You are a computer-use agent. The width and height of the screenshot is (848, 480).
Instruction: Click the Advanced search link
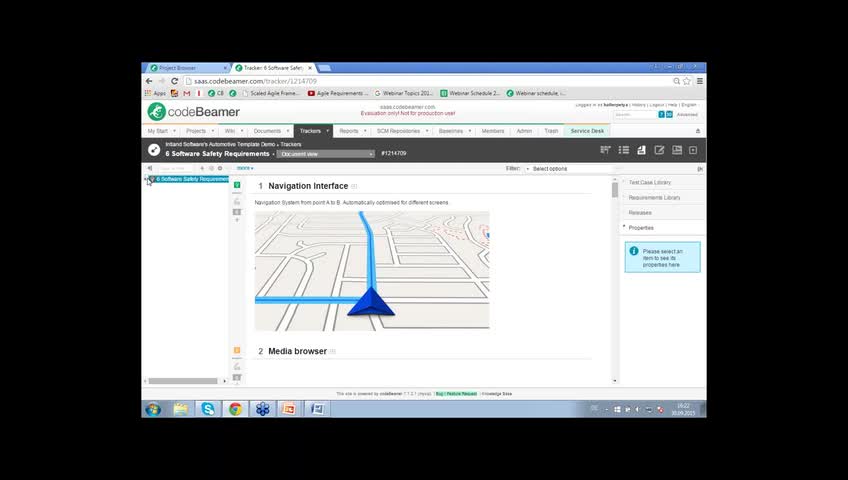[687, 115]
